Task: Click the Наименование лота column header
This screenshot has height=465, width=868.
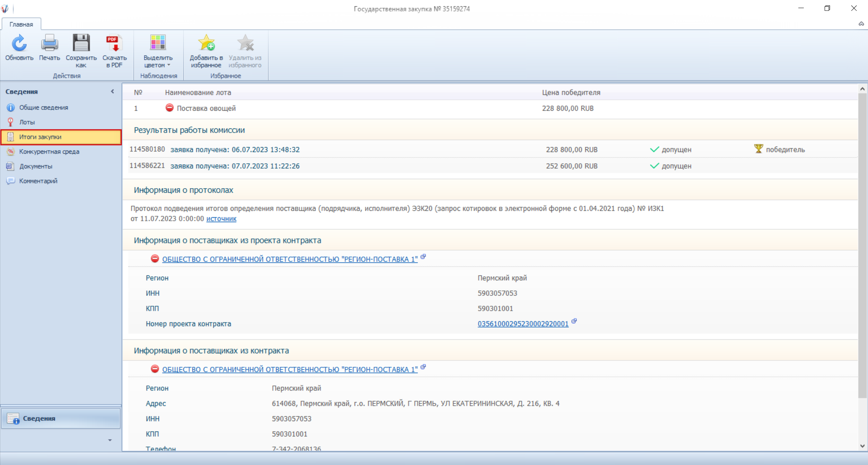Action: coord(198,92)
